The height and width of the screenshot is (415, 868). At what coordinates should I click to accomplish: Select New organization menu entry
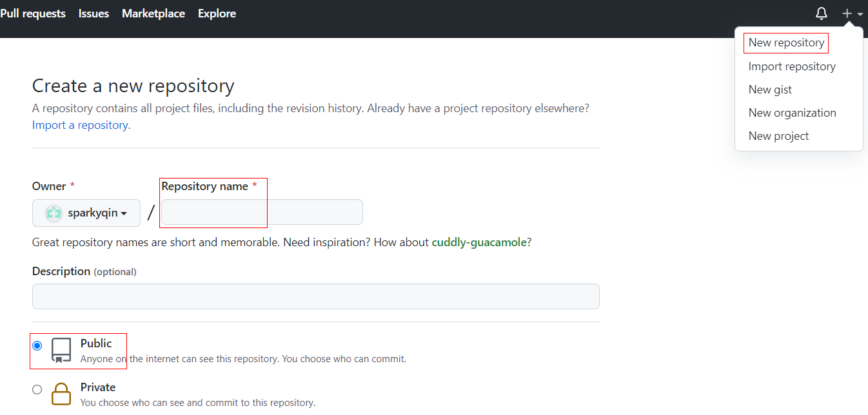point(792,113)
